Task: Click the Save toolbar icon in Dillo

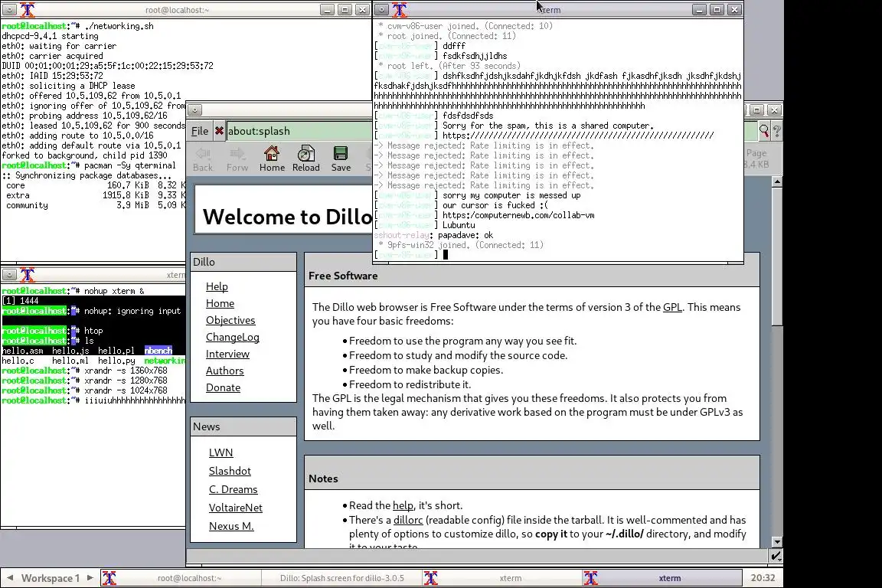Action: pyautogui.click(x=341, y=158)
